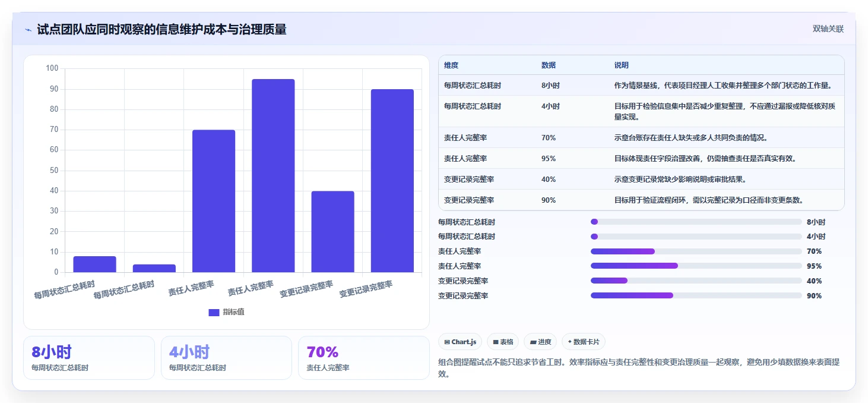The image size is (868, 403).
Task: Click the chart bar reaching 40
Action: [x=332, y=232]
